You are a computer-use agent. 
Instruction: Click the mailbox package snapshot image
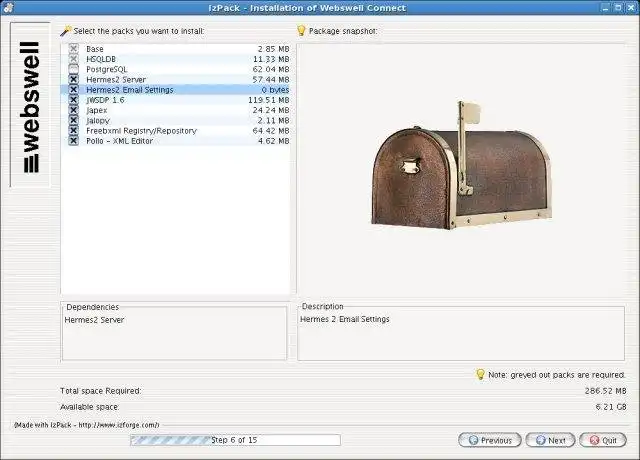point(462,165)
